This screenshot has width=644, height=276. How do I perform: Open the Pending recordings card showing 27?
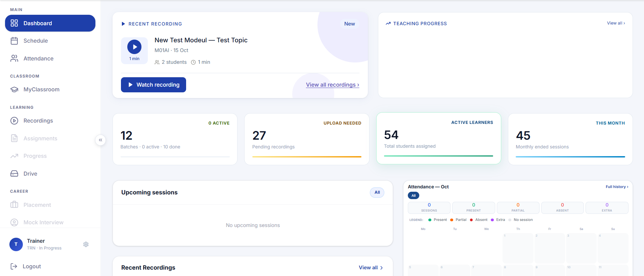[x=307, y=139]
